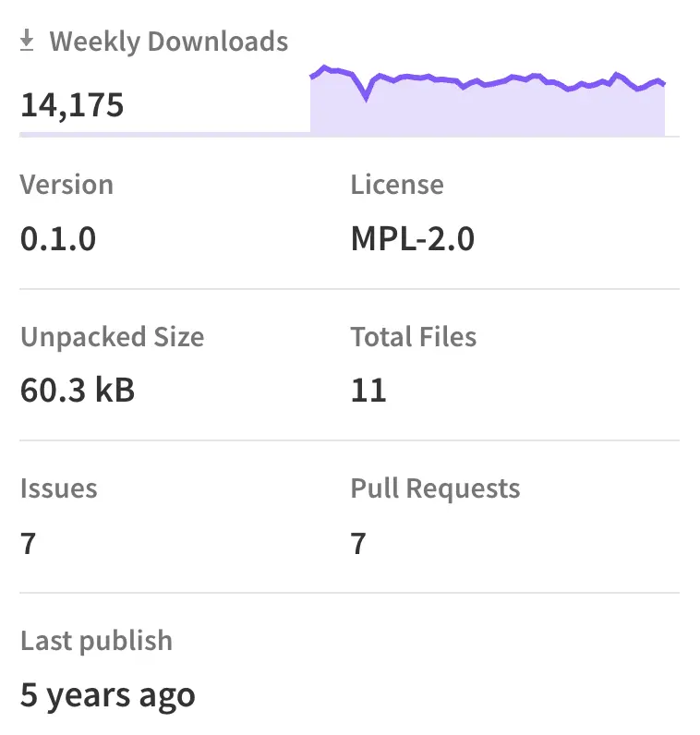Screen dimensions: 700x735
Task: Click the download arrow icon
Action: pos(28,41)
